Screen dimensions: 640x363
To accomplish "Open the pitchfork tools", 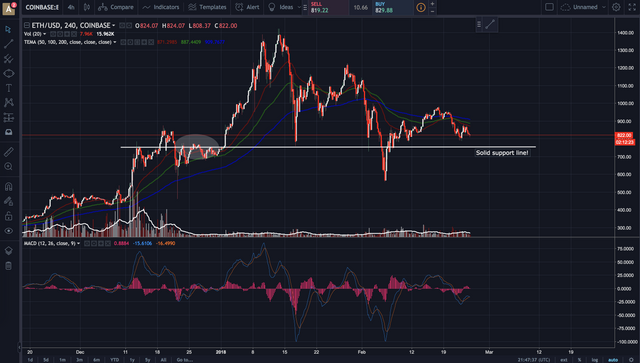I will click(8, 59).
